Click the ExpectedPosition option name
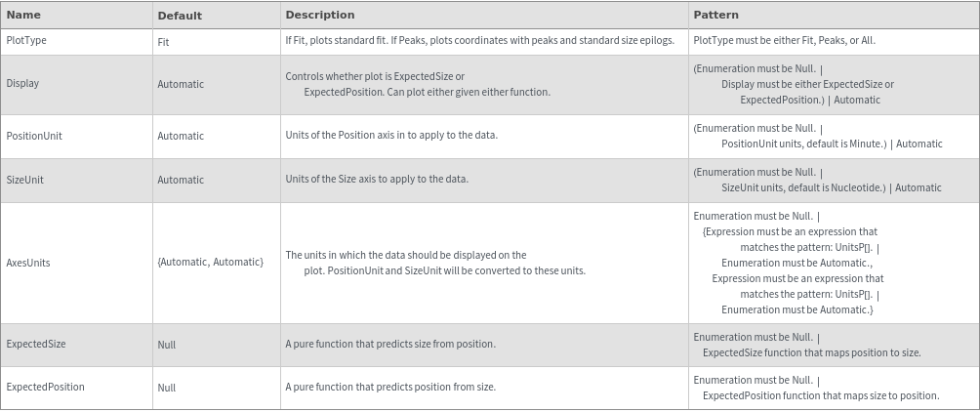This screenshot has height=412, width=980. (x=45, y=387)
